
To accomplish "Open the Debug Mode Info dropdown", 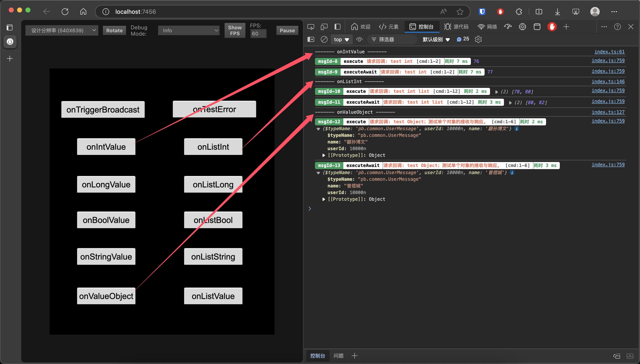I will pyautogui.click(x=189, y=30).
